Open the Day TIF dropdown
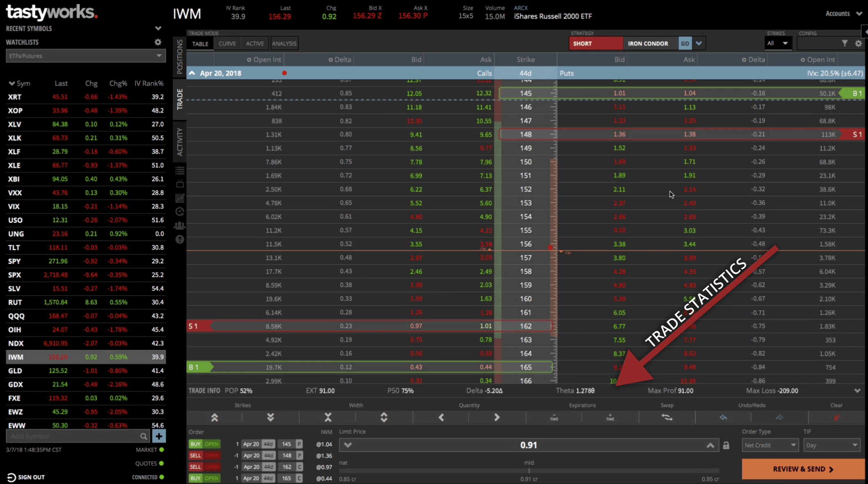This screenshot has width=868, height=484. point(832,445)
